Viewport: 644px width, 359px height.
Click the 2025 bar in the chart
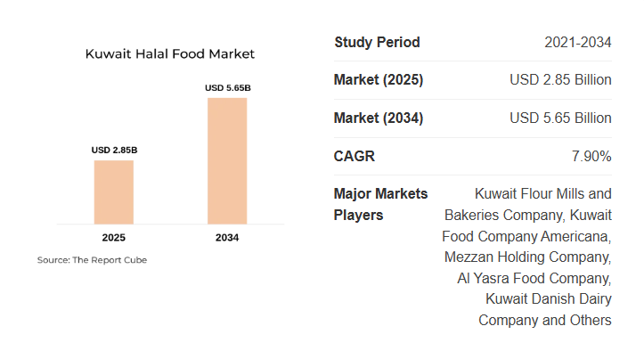point(114,192)
